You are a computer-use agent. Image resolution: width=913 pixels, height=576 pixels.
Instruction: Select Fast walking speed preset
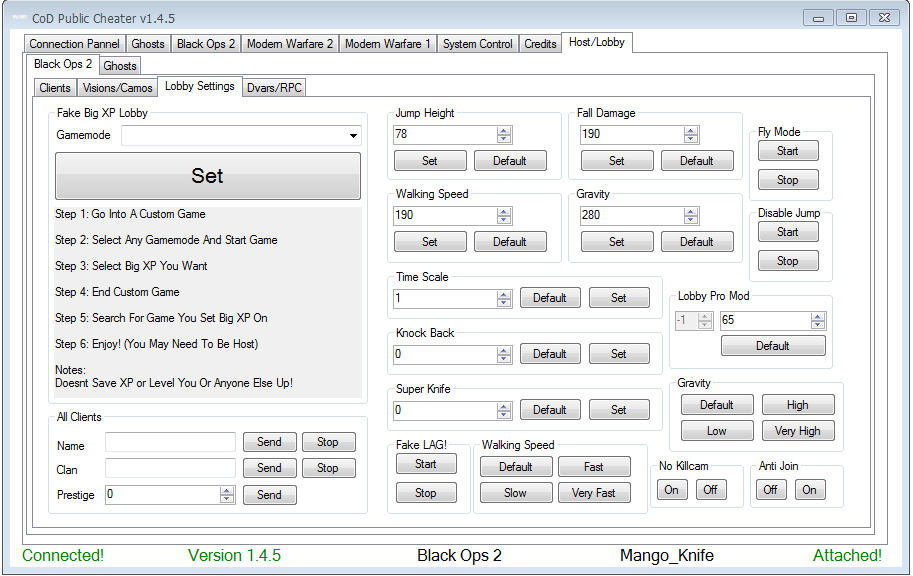tap(594, 467)
